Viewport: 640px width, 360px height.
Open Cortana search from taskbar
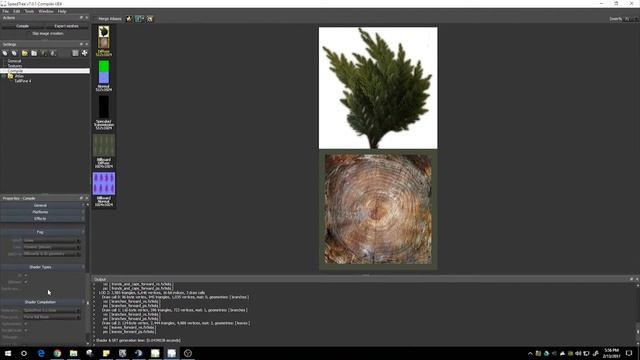coord(24,353)
